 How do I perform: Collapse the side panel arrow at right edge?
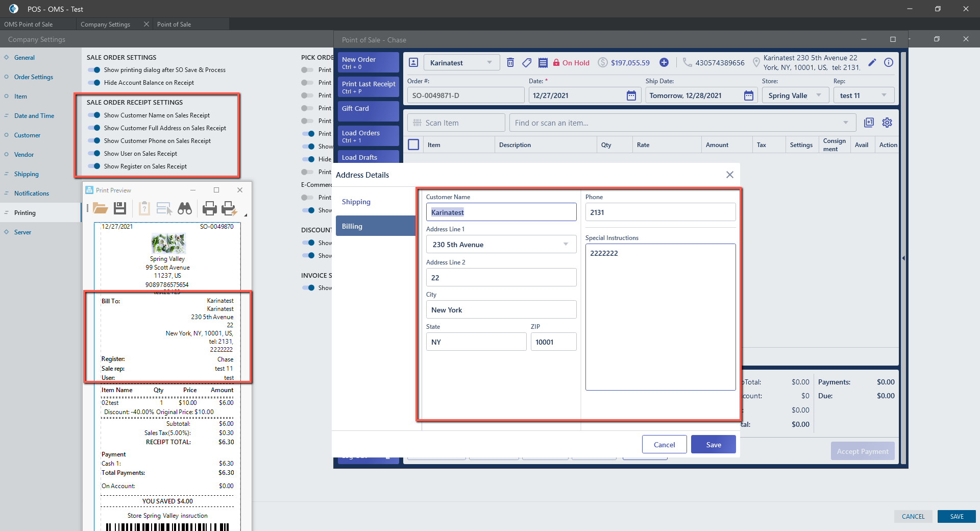[x=903, y=258]
